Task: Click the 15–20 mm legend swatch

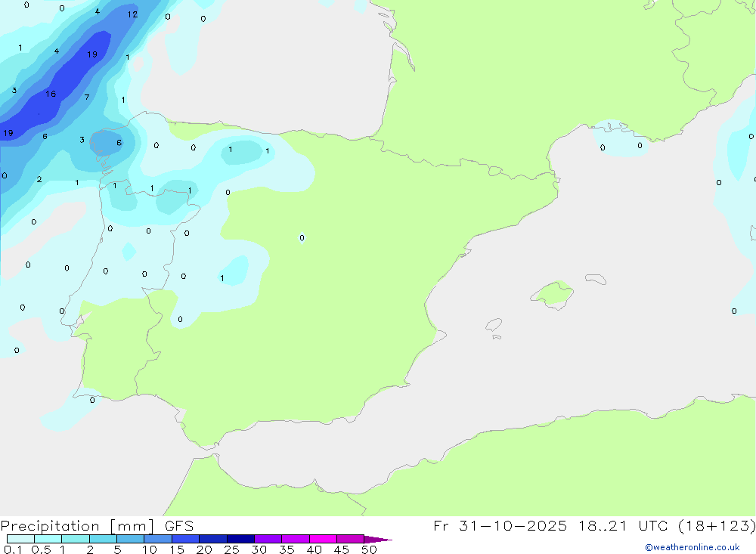Action: (186, 539)
